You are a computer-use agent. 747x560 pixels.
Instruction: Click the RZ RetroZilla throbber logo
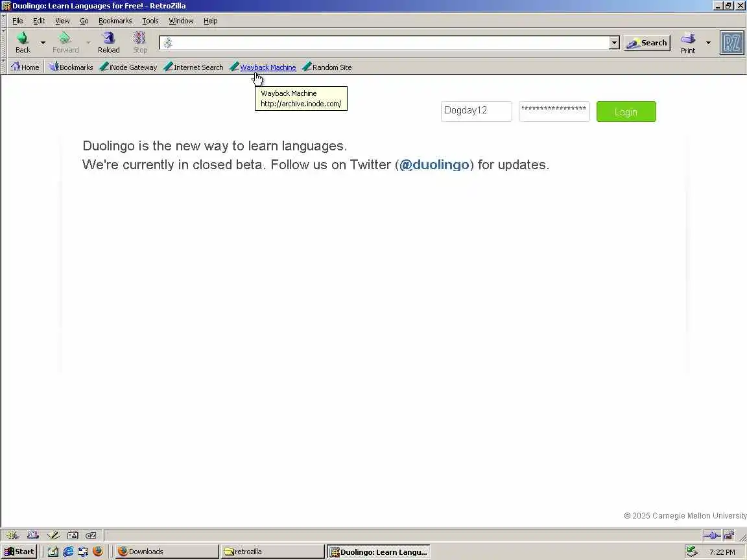(731, 43)
